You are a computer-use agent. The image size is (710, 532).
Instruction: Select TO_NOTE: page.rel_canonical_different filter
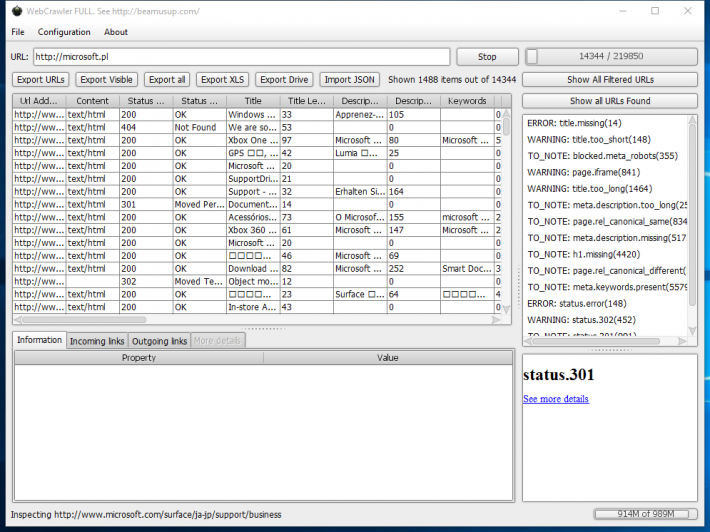pyautogui.click(x=605, y=271)
